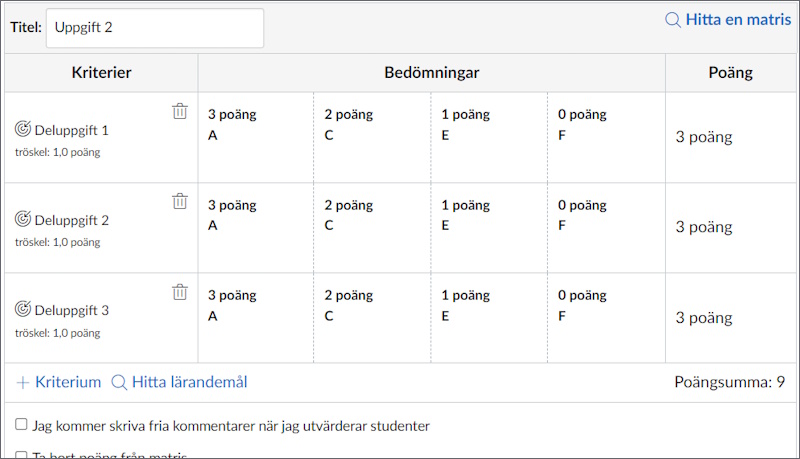Click the Titel input field containing Uppgift 2
Image resolution: width=800 pixels, height=459 pixels.
tap(155, 28)
